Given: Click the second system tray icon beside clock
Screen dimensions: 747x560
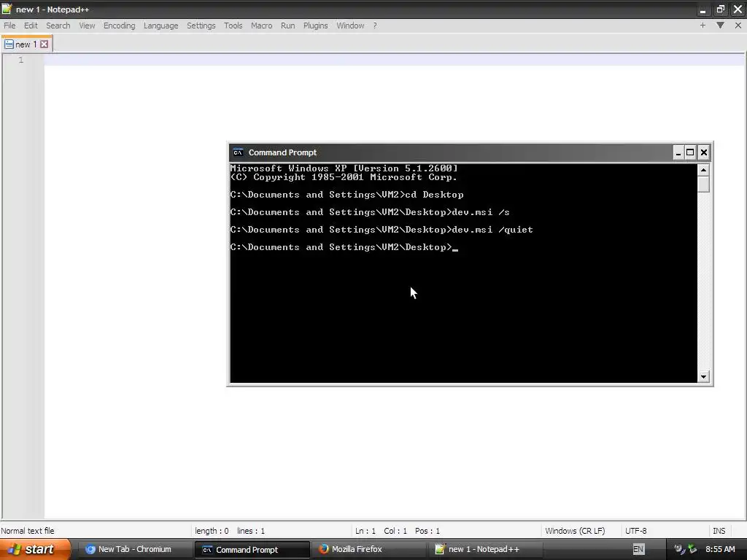Looking at the screenshot, I should 692,549.
